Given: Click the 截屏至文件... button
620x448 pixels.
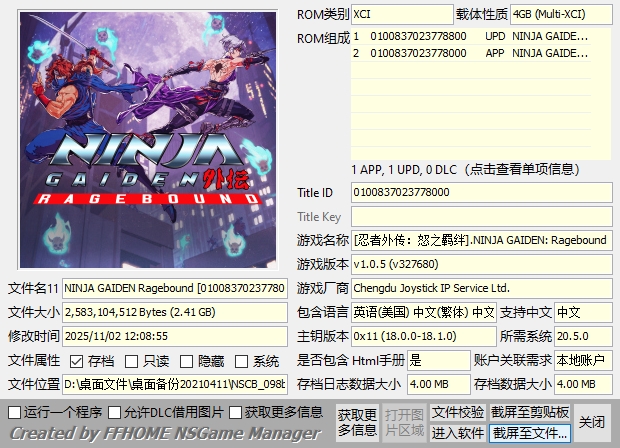Looking at the screenshot, I should [530, 433].
